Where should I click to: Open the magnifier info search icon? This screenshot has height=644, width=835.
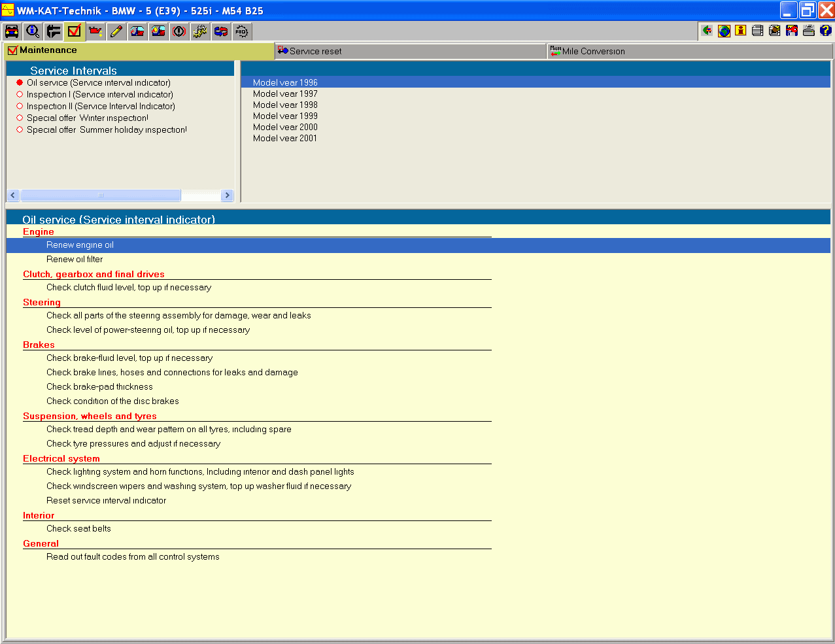pos(33,31)
